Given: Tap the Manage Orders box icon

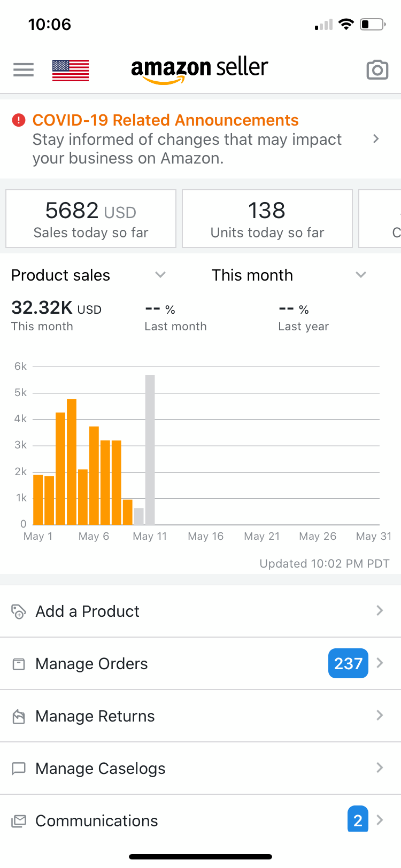Looking at the screenshot, I should pyautogui.click(x=19, y=664).
